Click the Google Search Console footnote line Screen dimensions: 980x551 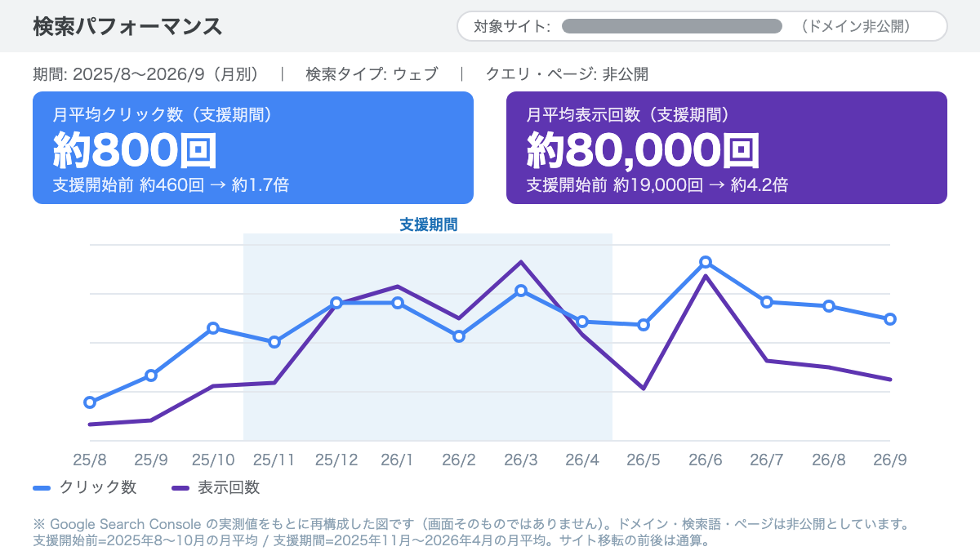[x=471, y=523]
